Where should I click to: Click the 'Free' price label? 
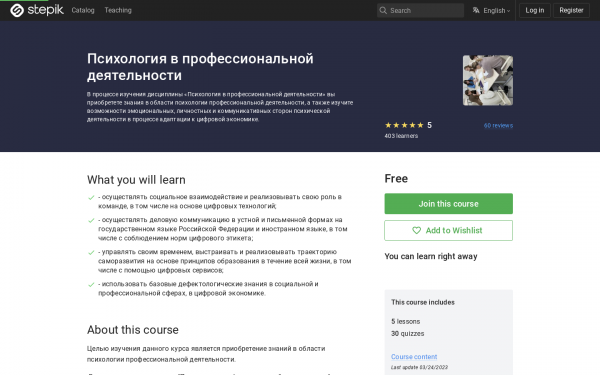coord(396,178)
